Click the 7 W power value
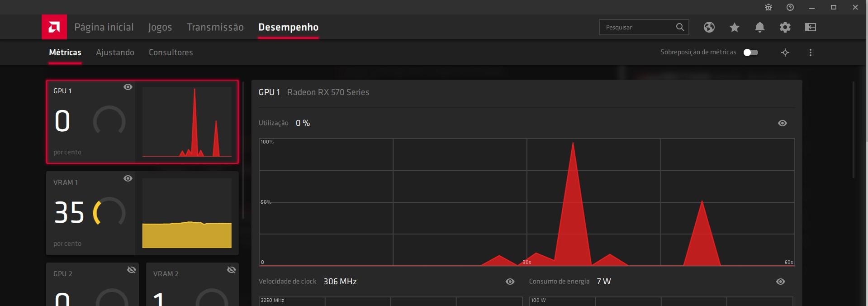 point(604,282)
